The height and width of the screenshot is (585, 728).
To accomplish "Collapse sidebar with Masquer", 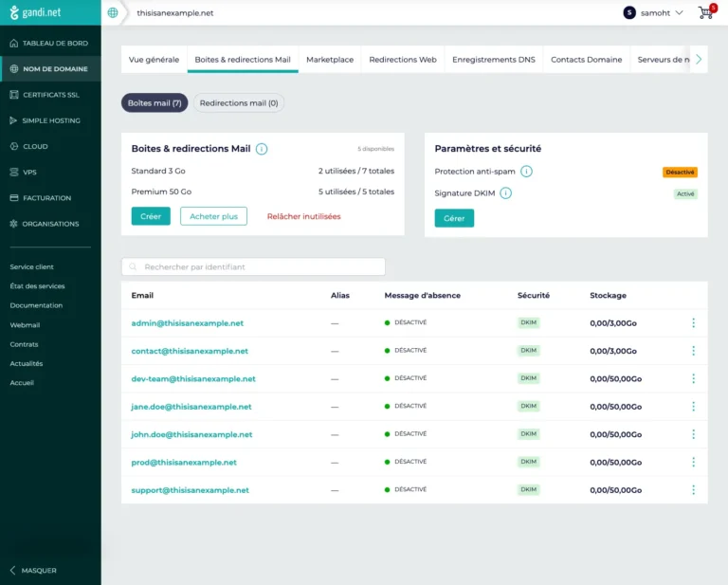I will point(33,570).
